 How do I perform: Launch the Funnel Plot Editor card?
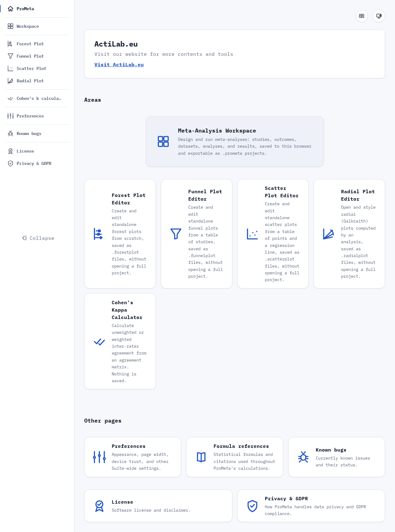[197, 234]
